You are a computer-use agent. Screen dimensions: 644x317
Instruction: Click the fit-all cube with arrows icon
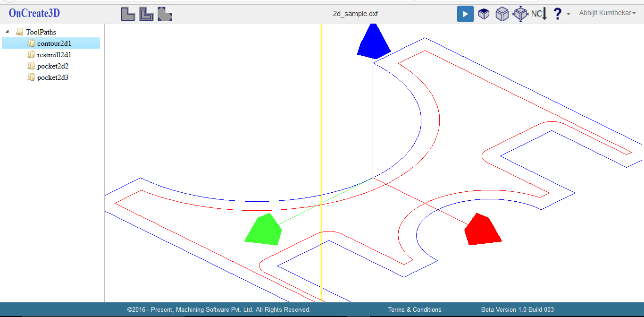coord(520,14)
